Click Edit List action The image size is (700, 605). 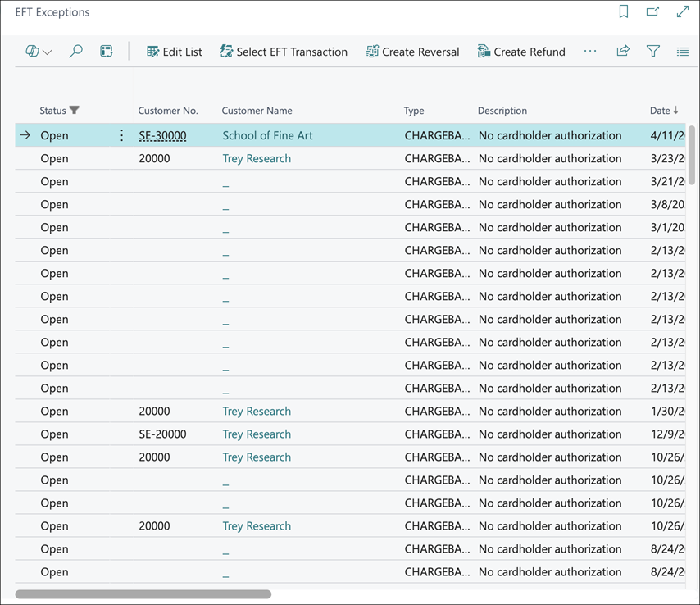174,52
